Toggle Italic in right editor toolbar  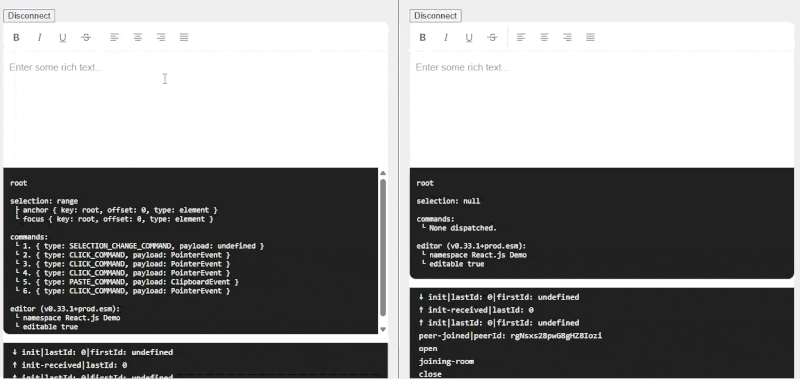point(445,37)
